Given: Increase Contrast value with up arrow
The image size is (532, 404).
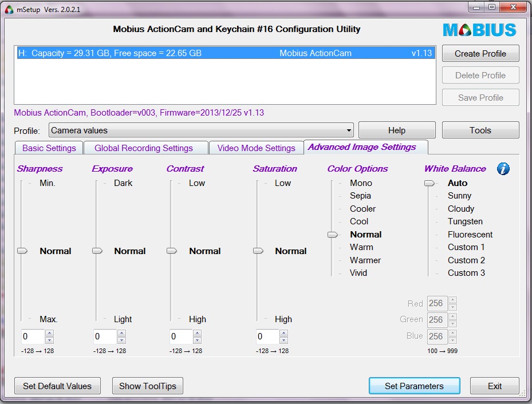Looking at the screenshot, I should click(198, 333).
